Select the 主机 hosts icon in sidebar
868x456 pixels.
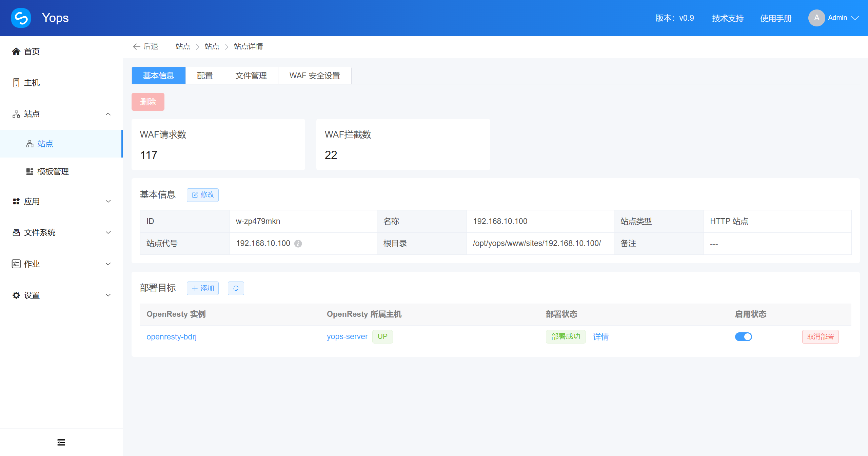pos(16,83)
